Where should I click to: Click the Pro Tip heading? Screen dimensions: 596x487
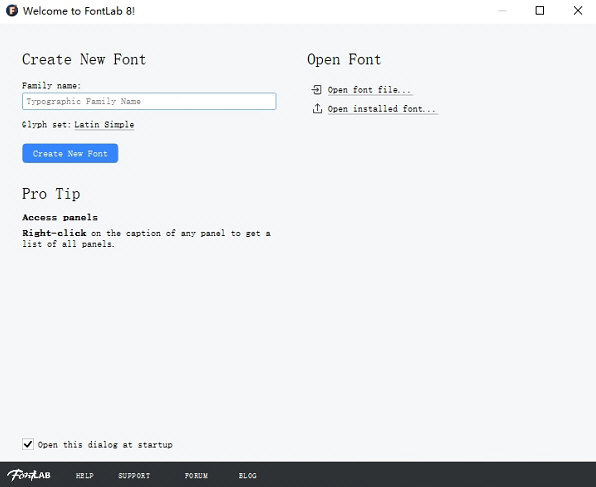pos(51,194)
